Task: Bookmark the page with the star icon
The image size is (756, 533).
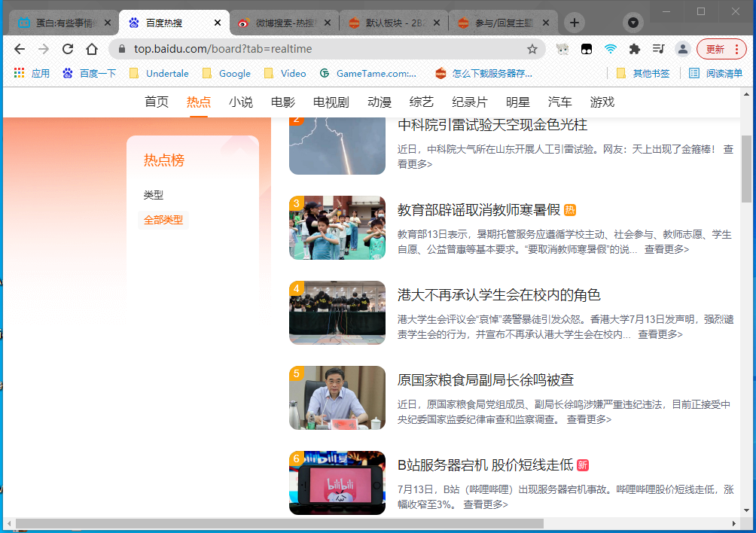Action: [x=532, y=48]
